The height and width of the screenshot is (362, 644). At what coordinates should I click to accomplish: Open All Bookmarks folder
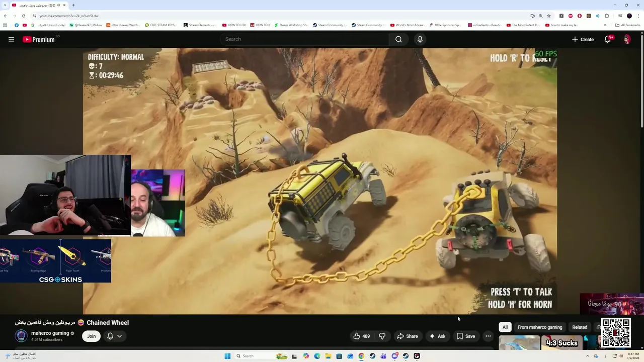(x=627, y=25)
